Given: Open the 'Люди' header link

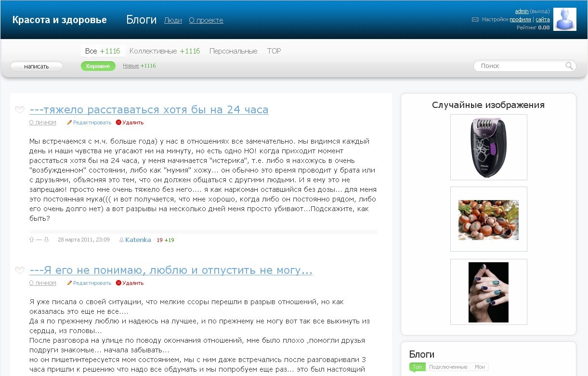Looking at the screenshot, I should point(173,20).
